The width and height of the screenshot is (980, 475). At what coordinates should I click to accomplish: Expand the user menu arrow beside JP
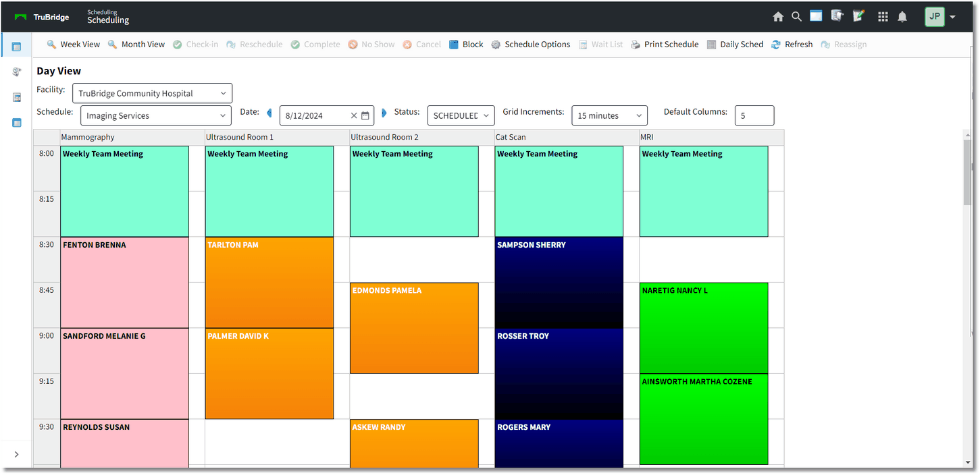(952, 18)
